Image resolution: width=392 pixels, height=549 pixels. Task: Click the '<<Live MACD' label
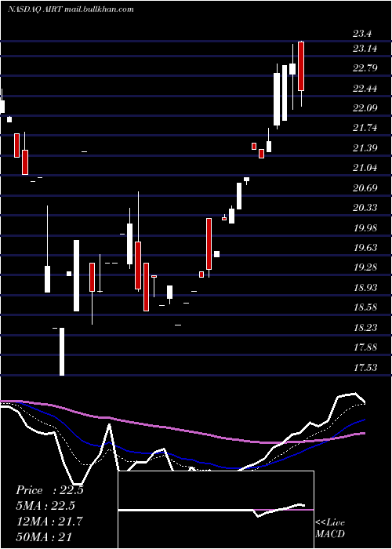click(x=330, y=528)
